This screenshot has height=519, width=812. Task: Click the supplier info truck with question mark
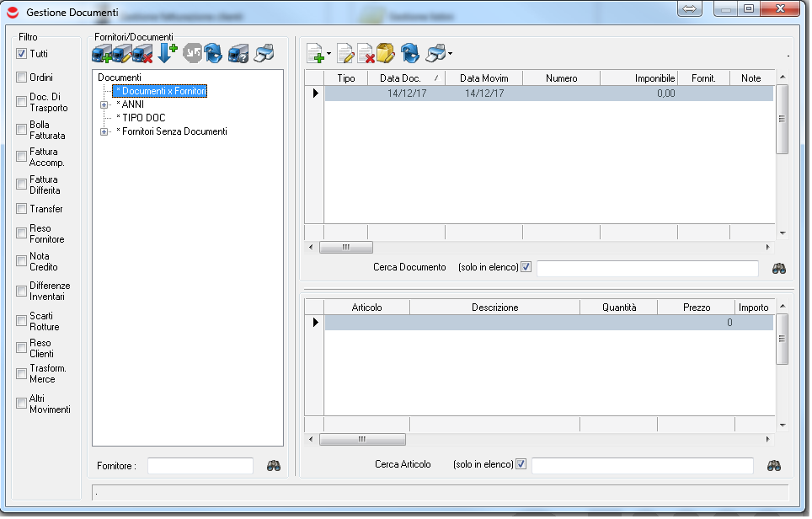point(238,55)
